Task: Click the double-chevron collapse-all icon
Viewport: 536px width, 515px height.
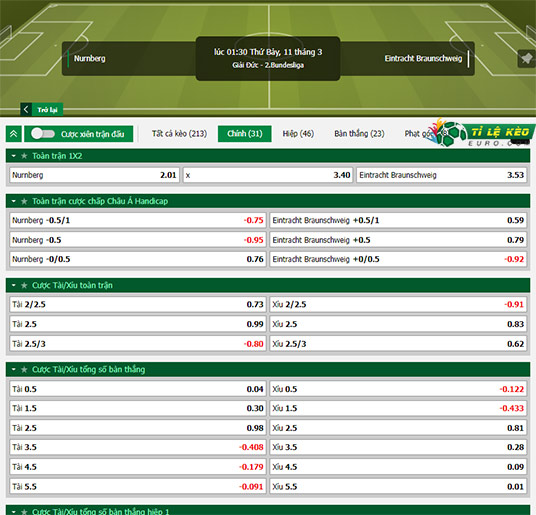Action: [14, 134]
